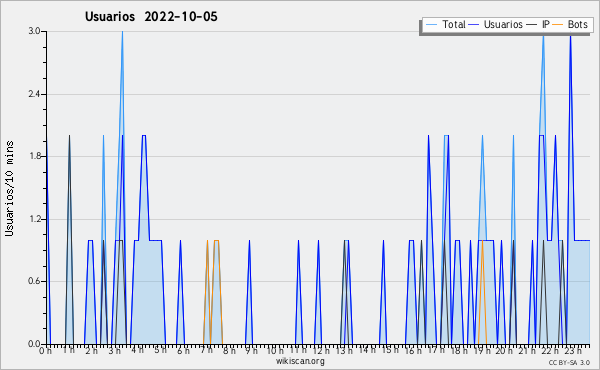
Task: Click the light blue Total legend line
Action: (x=431, y=25)
